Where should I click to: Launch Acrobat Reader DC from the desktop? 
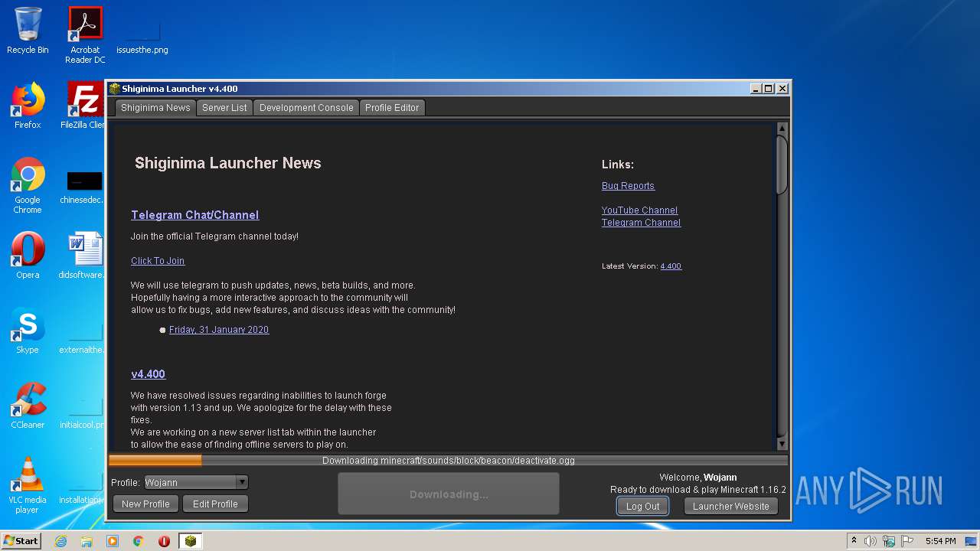85,34
